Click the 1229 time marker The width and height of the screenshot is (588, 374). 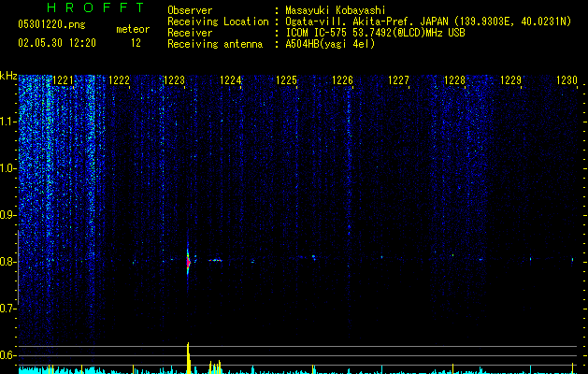(510, 80)
